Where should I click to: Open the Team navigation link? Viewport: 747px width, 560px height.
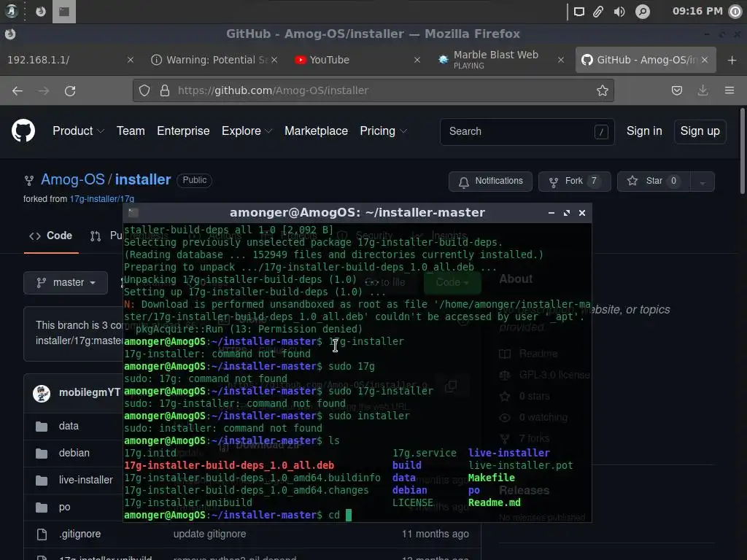coord(131,131)
